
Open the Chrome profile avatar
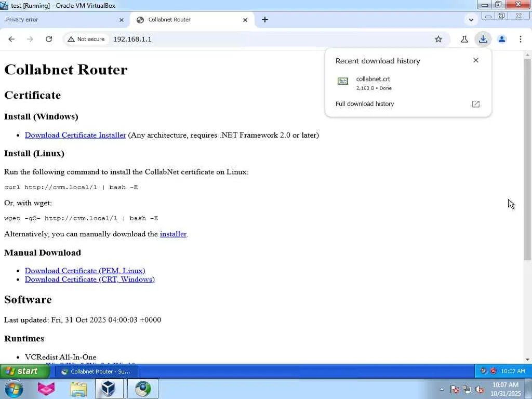[x=502, y=39]
